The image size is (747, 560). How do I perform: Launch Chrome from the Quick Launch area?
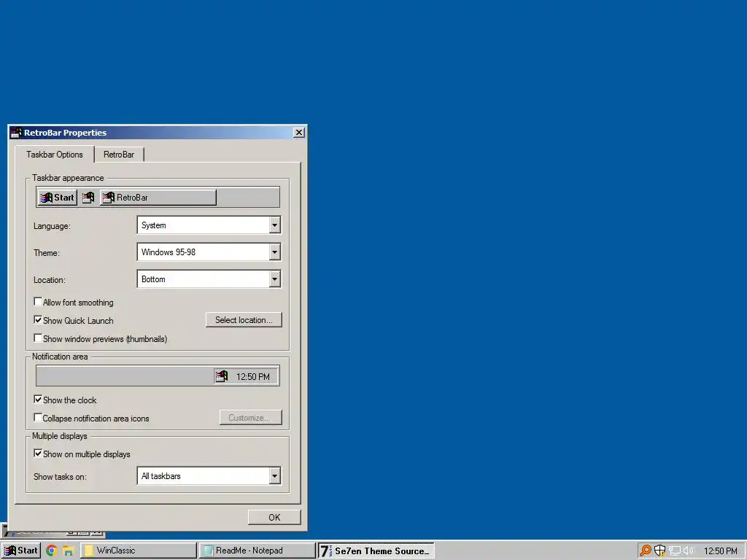52,551
